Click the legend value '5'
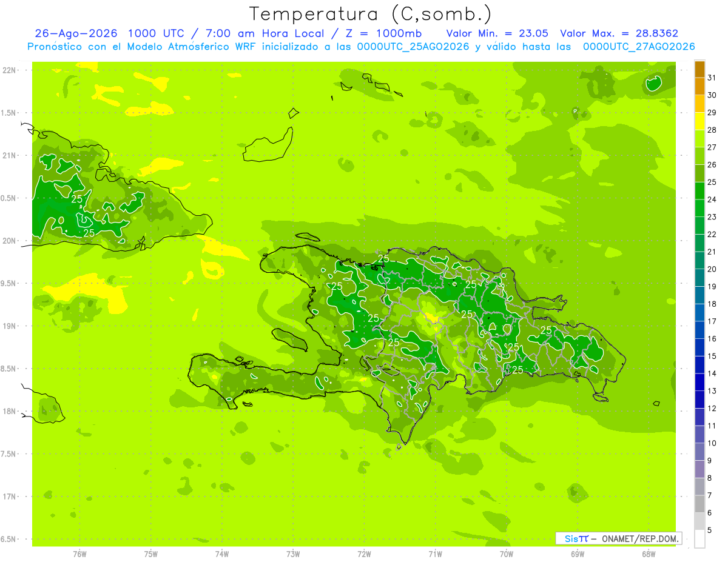728x562 pixels. (x=710, y=530)
